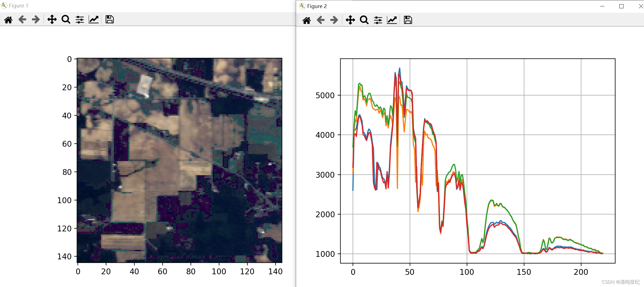Image resolution: width=644 pixels, height=287 pixels.
Task: Open the figure options editor in Figure 2
Action: click(x=392, y=20)
